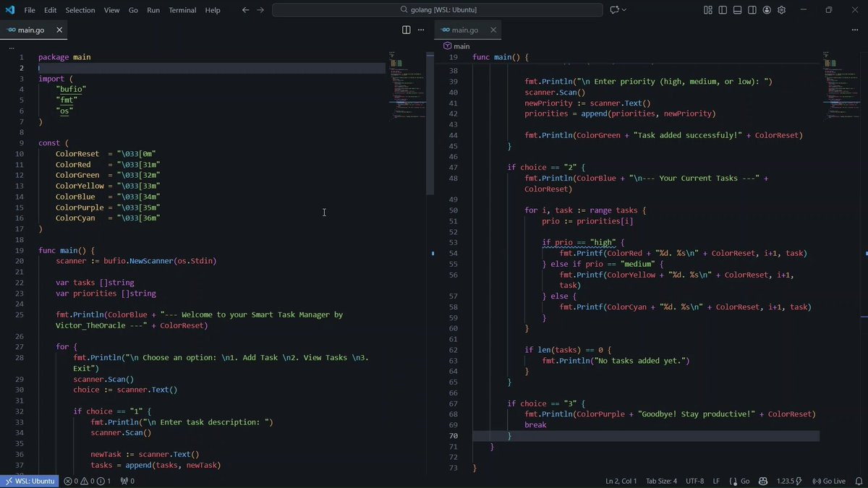Open the Manage gear icon
Image resolution: width=868 pixels, height=488 pixels.
pyautogui.click(x=781, y=10)
